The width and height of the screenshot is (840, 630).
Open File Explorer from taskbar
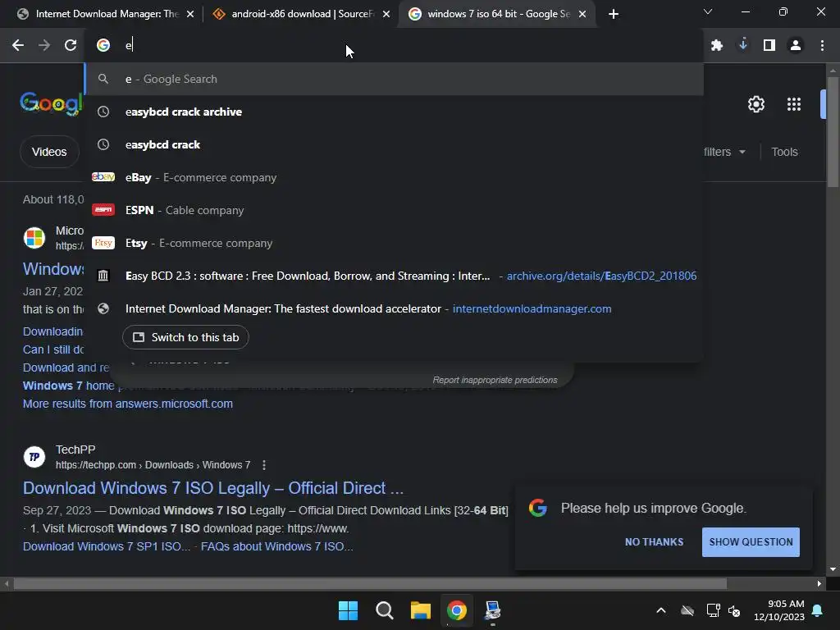(421, 610)
